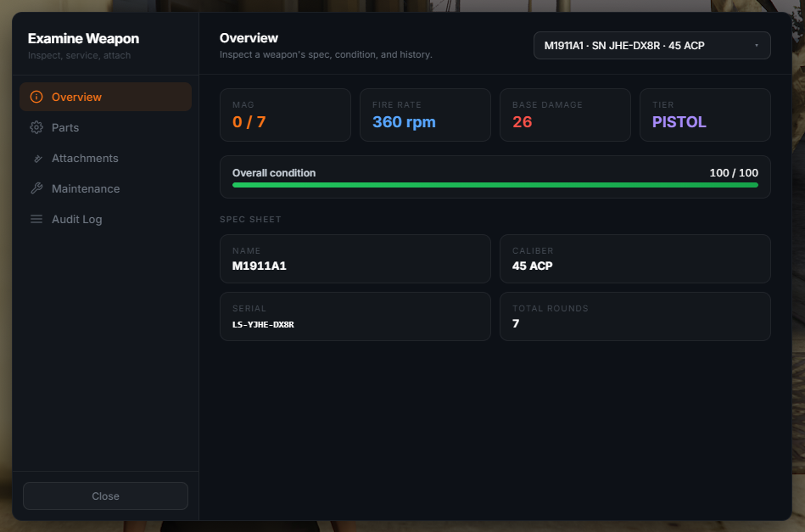805x532 pixels.
Task: Click the 'Inspect, service, attach' subtitle
Action: pos(79,55)
